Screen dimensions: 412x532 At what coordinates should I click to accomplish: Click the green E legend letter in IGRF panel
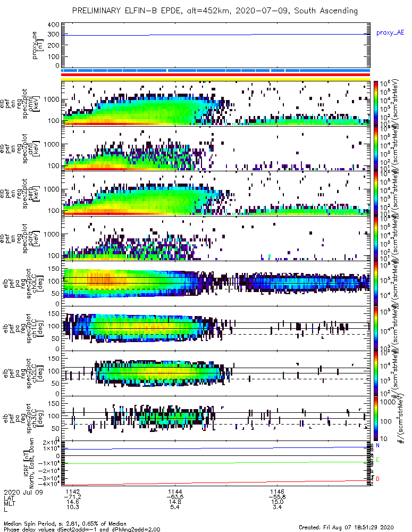click(378, 460)
